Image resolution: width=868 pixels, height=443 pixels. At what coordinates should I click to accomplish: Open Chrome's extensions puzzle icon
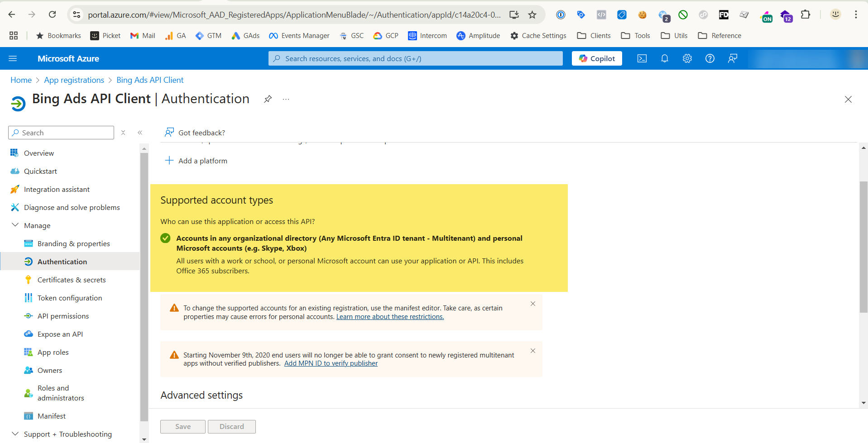coord(806,14)
